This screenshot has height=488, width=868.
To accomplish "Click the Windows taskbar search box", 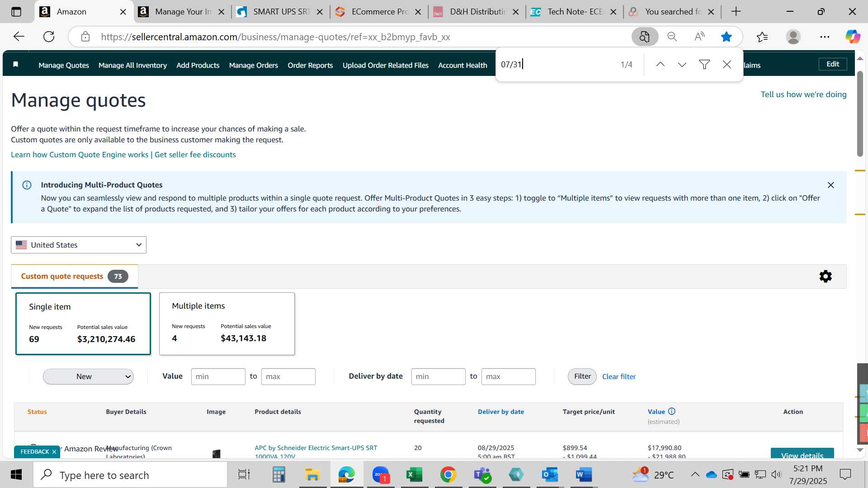I will 130,475.
